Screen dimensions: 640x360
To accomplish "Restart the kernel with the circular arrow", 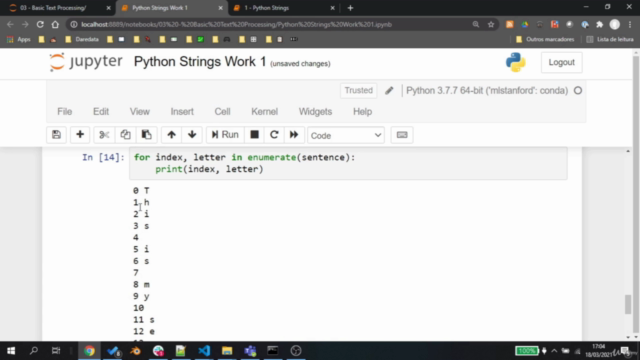I will click(x=274, y=135).
